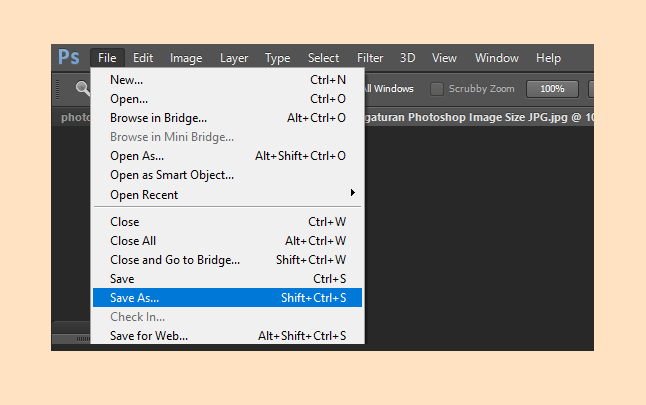Image resolution: width=646 pixels, height=405 pixels.
Task: Click the highlighted Save As... entry
Action: (x=227, y=297)
